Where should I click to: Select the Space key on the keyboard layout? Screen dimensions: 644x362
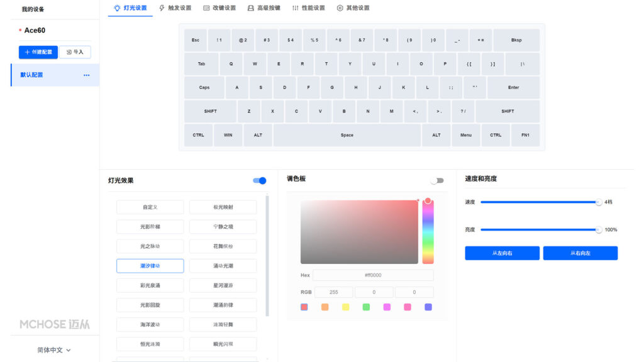point(347,135)
